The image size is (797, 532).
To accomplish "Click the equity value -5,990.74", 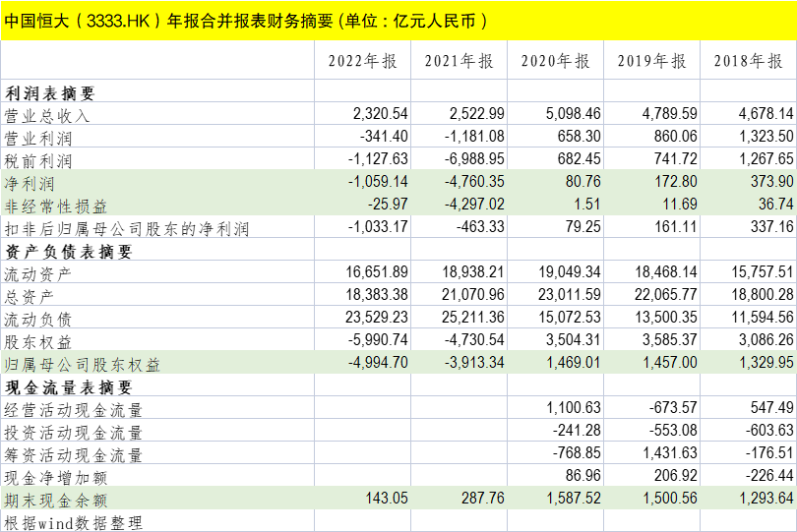I will click(x=378, y=339).
